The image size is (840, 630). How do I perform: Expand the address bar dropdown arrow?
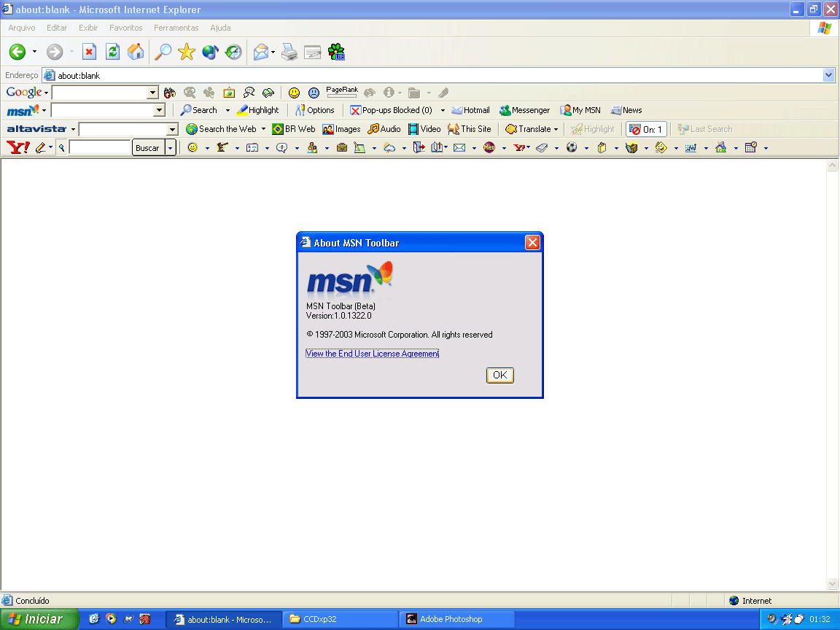click(x=828, y=75)
